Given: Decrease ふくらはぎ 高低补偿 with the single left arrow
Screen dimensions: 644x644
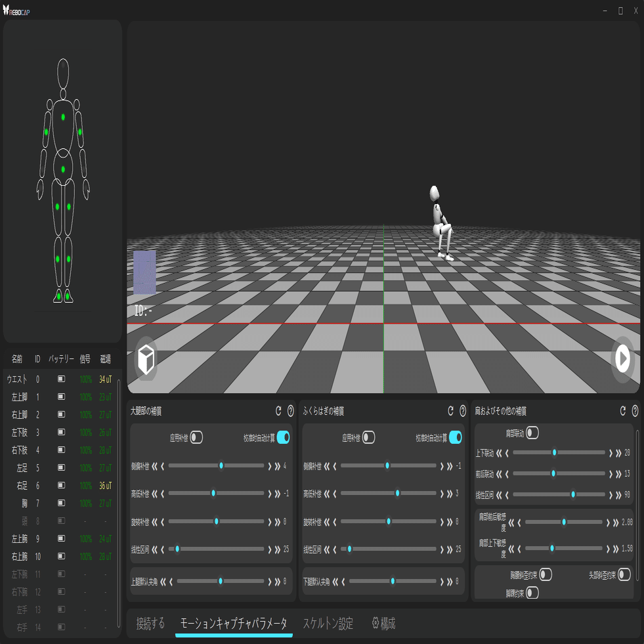Looking at the screenshot, I should pyautogui.click(x=335, y=494).
